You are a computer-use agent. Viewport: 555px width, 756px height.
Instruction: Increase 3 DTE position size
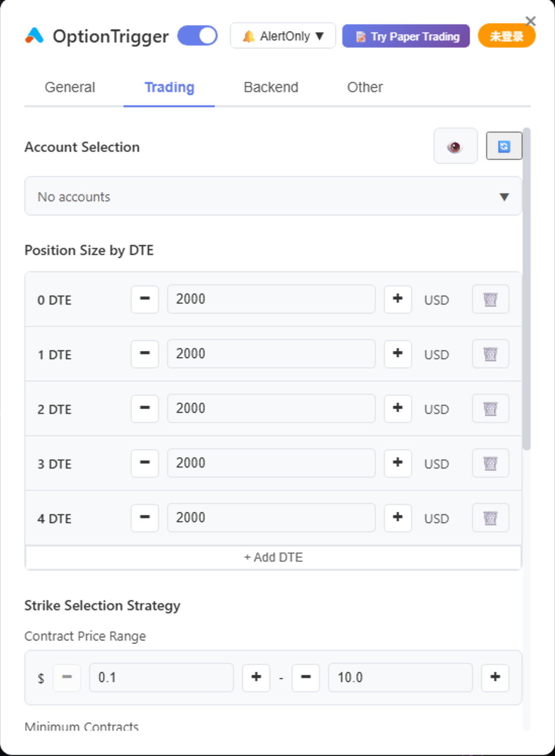click(x=398, y=463)
